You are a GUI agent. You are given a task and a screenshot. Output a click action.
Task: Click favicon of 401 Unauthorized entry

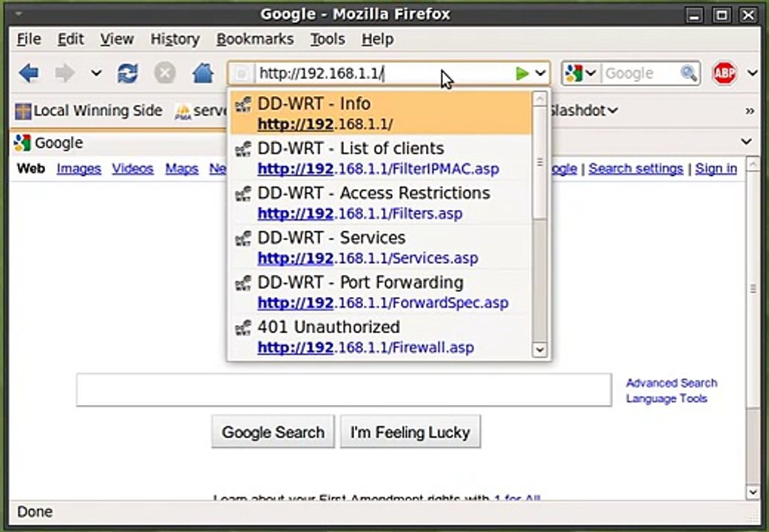coord(243,328)
